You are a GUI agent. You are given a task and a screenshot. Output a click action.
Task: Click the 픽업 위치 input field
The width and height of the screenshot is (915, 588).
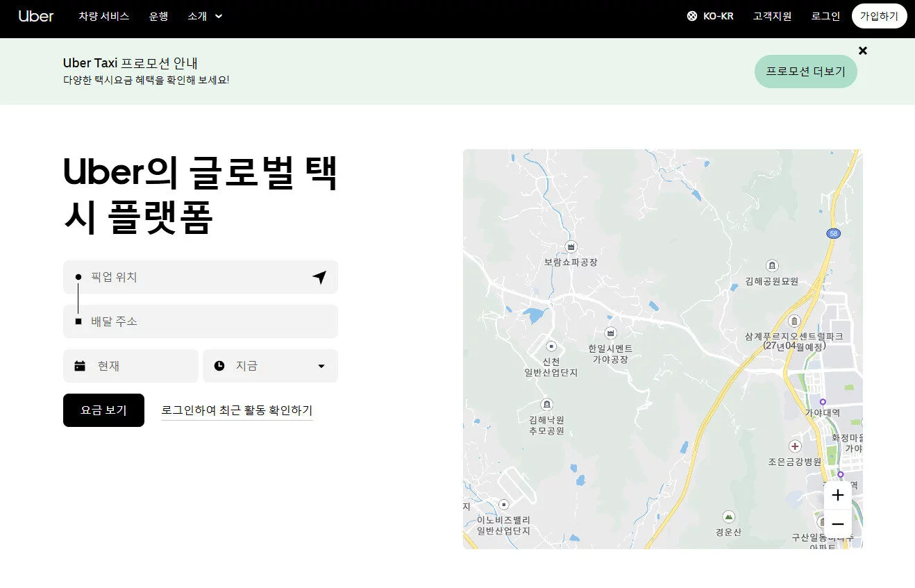[201, 277]
